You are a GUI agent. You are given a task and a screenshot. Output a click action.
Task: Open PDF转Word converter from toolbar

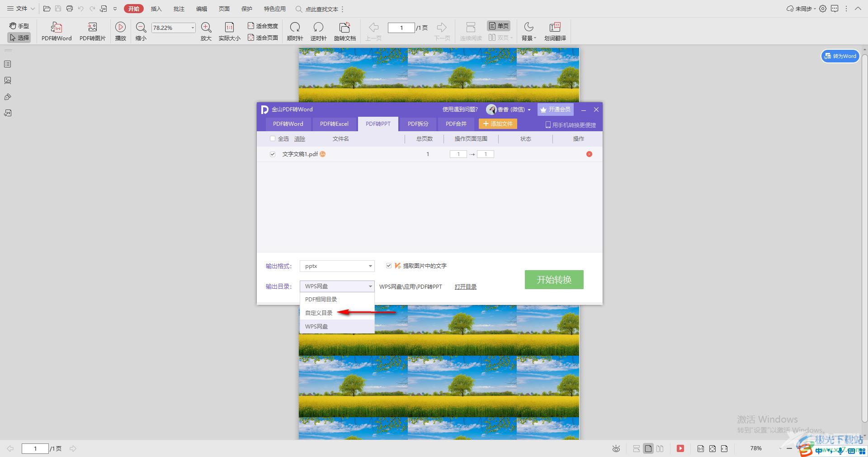point(57,31)
